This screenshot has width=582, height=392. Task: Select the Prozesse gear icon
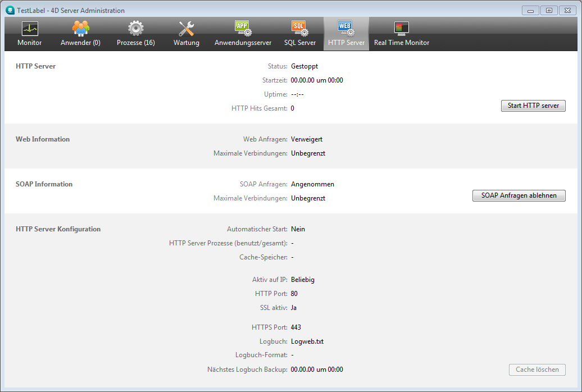pyautogui.click(x=135, y=28)
